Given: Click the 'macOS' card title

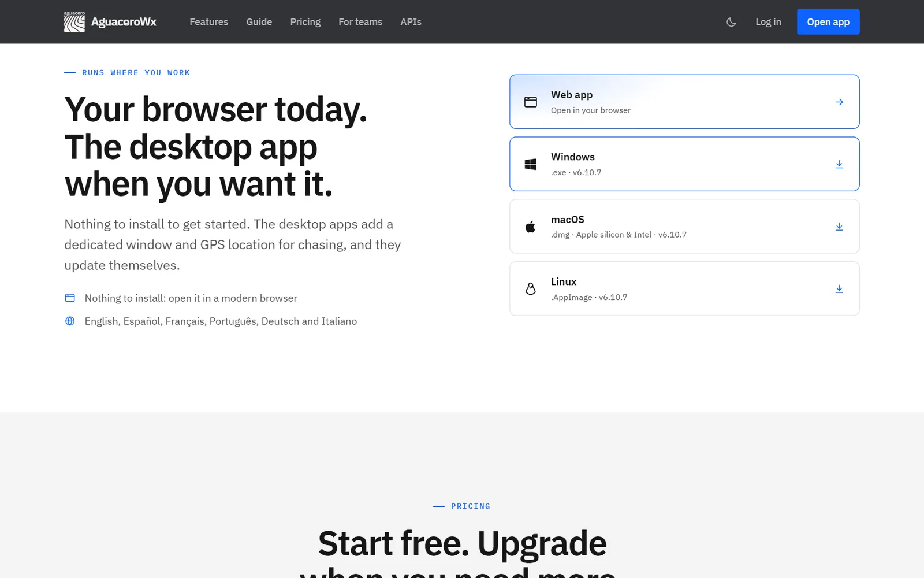Looking at the screenshot, I should (x=567, y=219).
